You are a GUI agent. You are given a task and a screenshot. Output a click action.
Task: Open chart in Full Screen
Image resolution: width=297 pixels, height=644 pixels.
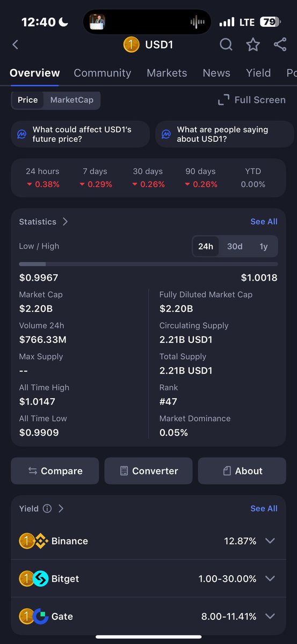(x=251, y=100)
